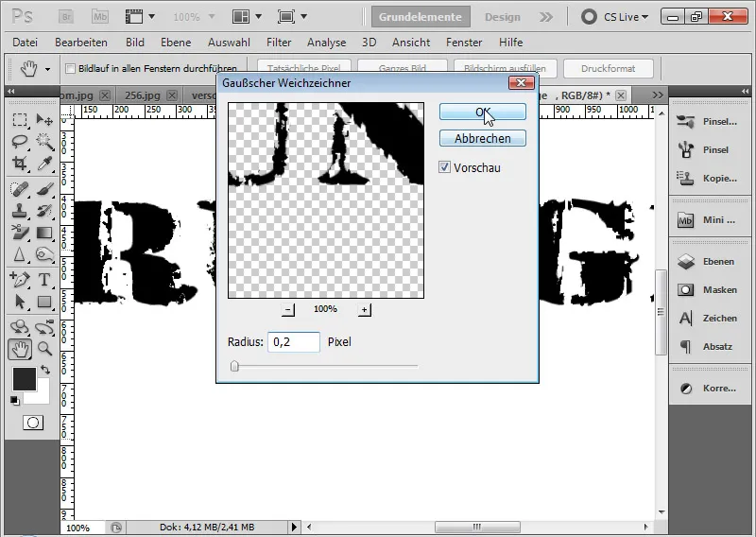Select the Clone Stamp tool
This screenshot has height=537, width=756.
[x=20, y=211]
